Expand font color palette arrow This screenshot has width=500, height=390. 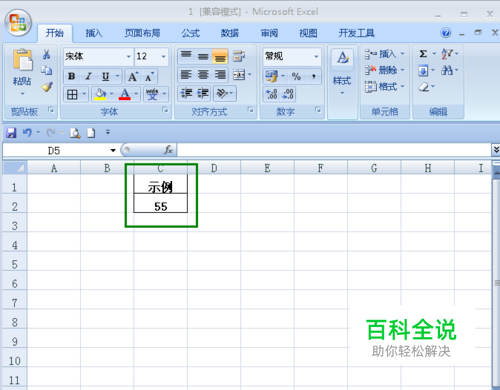point(136,94)
